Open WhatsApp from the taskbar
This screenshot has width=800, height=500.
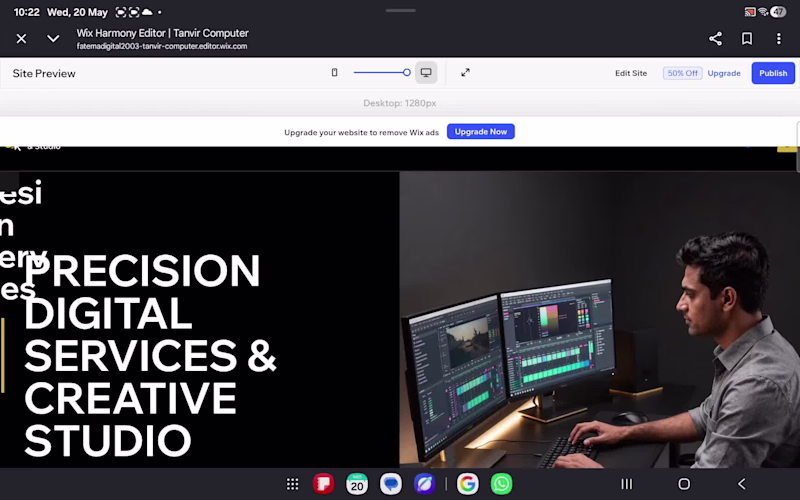[501, 484]
